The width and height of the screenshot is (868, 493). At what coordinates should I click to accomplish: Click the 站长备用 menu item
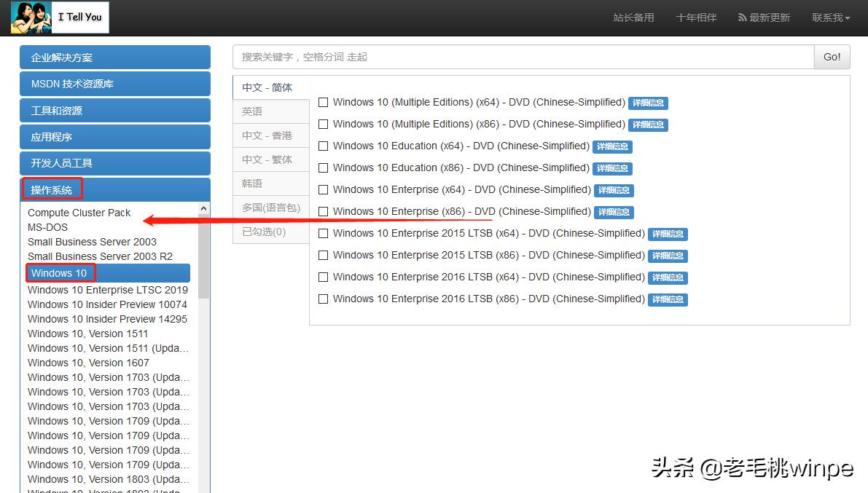point(633,17)
